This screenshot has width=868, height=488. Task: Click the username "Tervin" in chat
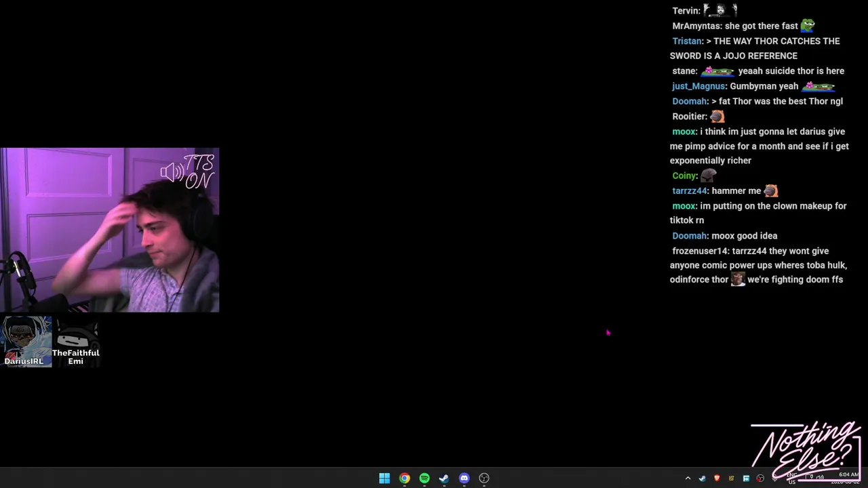[x=685, y=11]
